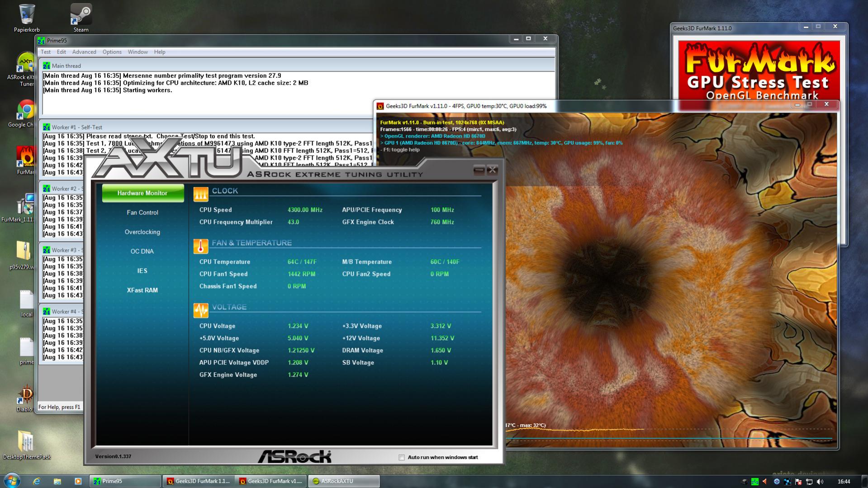Open the Window menu in Prime95
This screenshot has height=488, width=868.
(x=138, y=52)
